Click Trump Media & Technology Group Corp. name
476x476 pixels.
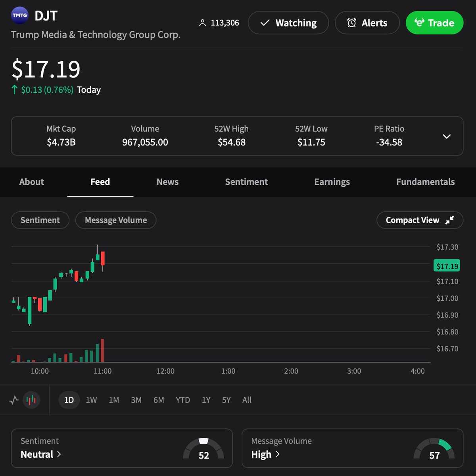(96, 35)
